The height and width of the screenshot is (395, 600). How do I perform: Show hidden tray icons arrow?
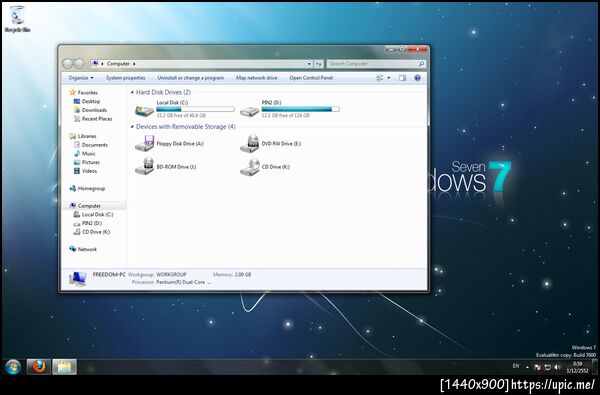pyautogui.click(x=527, y=367)
